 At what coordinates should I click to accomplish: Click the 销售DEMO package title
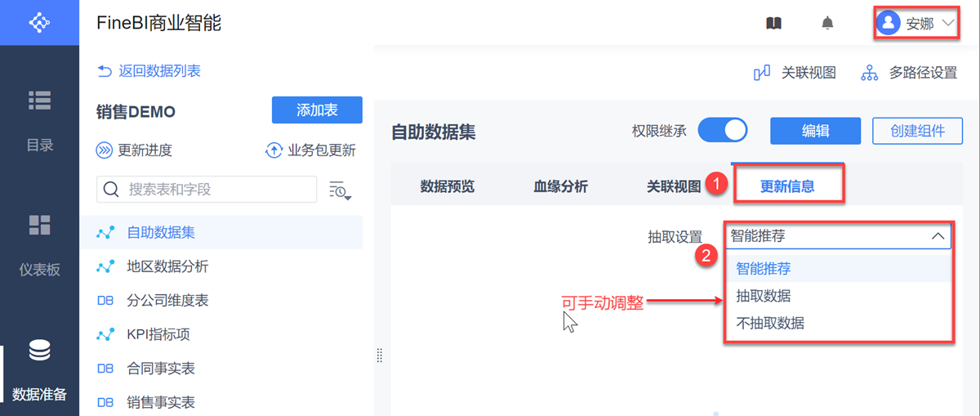coord(136,112)
